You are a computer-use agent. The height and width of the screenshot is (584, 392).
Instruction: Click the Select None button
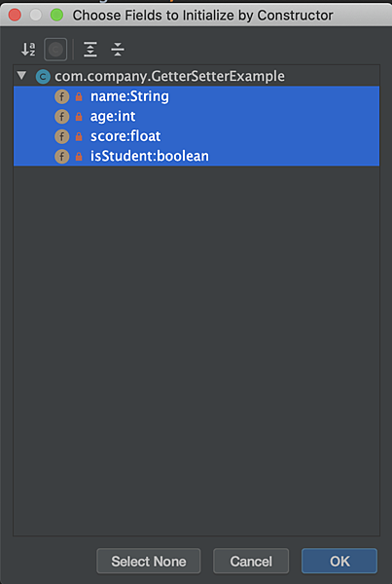149,561
